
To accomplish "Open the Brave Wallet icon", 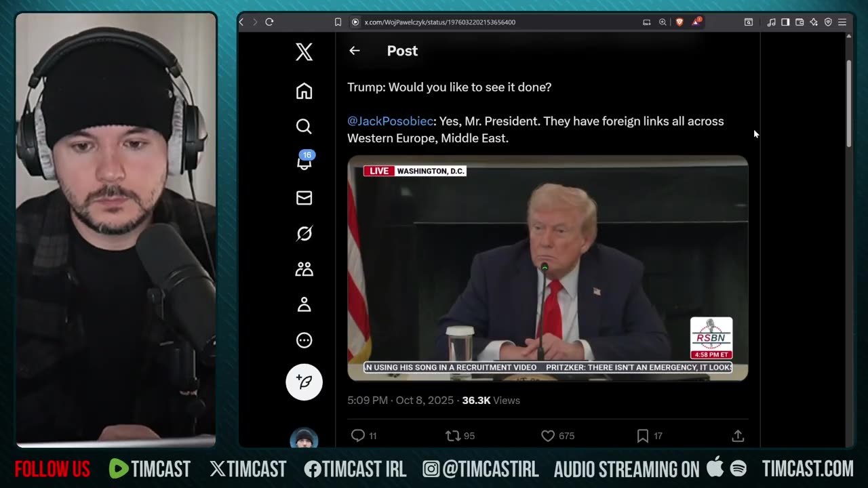I will coord(800,22).
